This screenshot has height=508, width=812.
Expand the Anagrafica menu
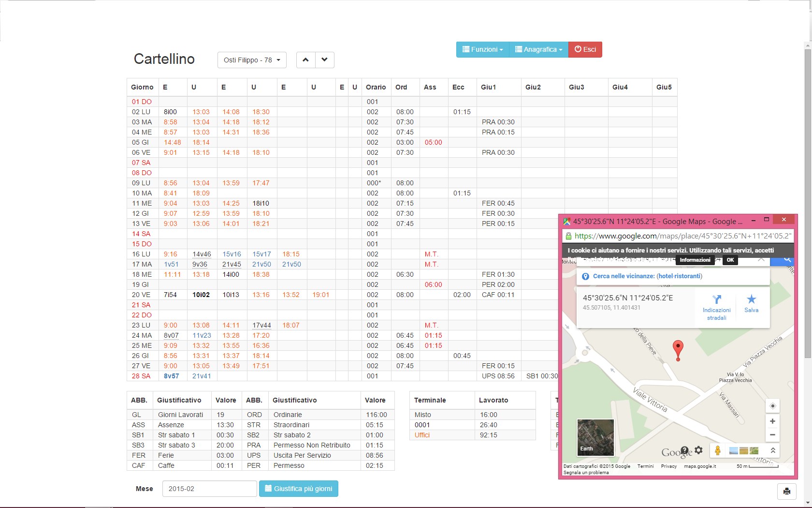click(x=538, y=49)
